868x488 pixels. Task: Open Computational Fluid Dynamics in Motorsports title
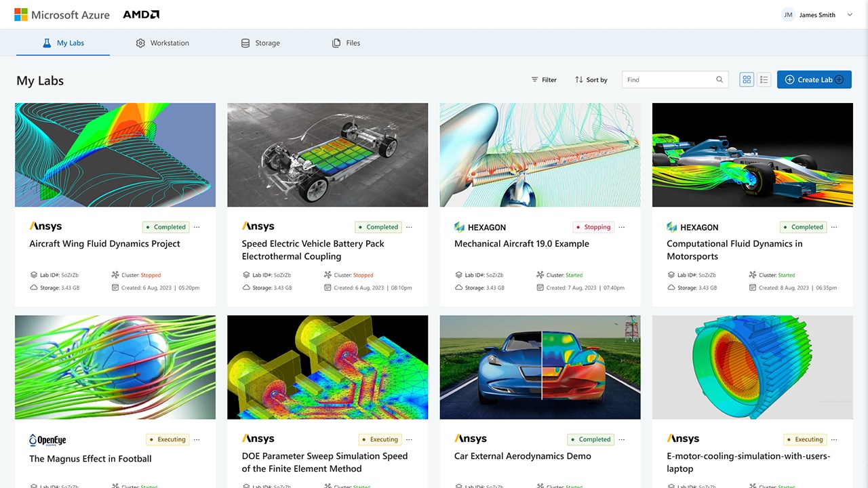(734, 250)
